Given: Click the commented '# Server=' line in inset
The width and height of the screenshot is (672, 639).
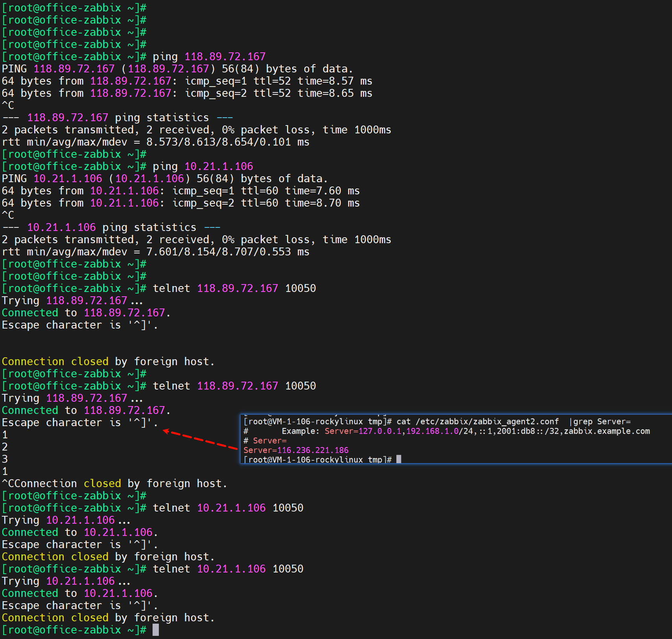Looking at the screenshot, I should 265,441.
